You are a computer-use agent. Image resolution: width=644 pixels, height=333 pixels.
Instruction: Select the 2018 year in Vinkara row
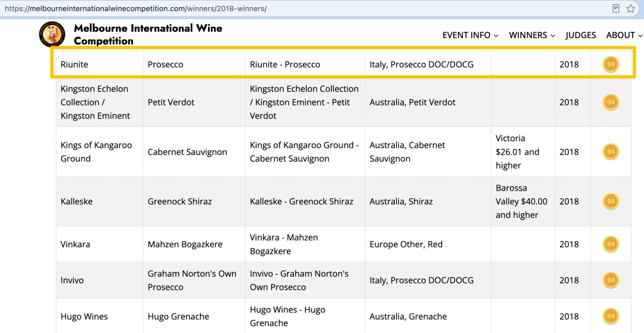(572, 244)
